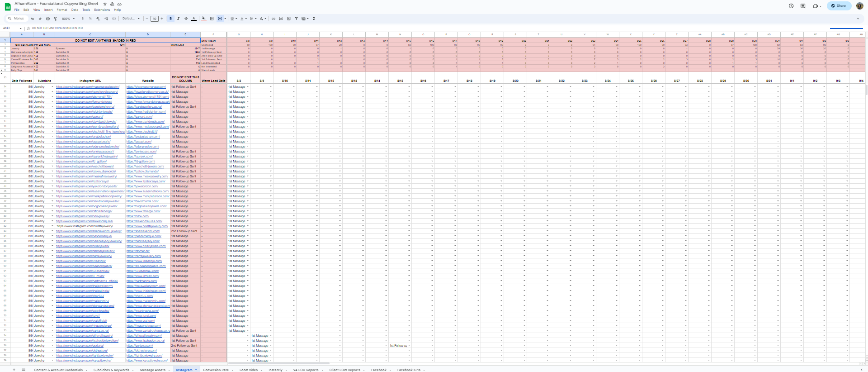
Task: Open filter views dropdown
Action: pos(305,19)
